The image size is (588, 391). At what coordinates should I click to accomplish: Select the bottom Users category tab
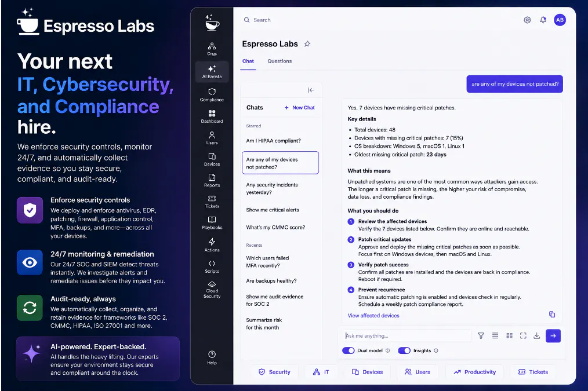coord(417,372)
